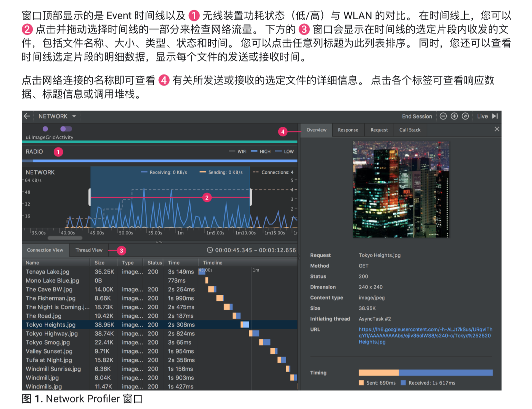Select the Windmills.jpg row
This screenshot has width=532, height=409.
pyautogui.click(x=160, y=387)
